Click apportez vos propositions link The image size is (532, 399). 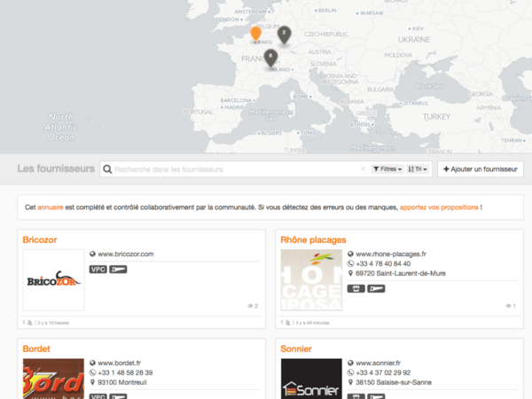(439, 207)
